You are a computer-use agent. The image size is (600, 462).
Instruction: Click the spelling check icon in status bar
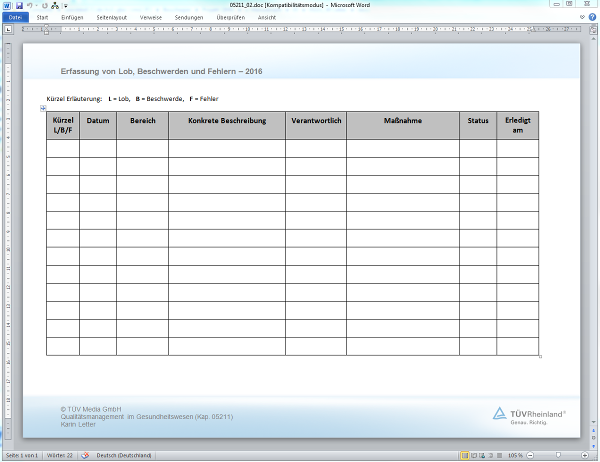pos(85,456)
